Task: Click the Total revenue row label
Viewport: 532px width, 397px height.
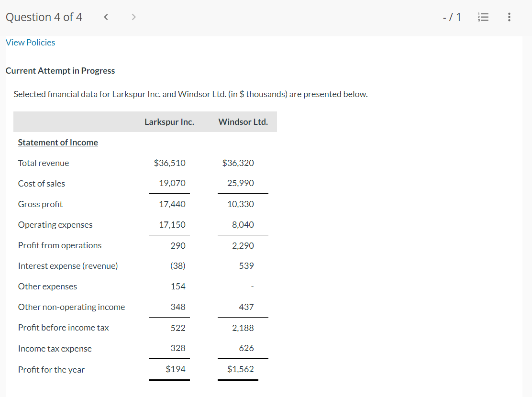Action: (43, 163)
